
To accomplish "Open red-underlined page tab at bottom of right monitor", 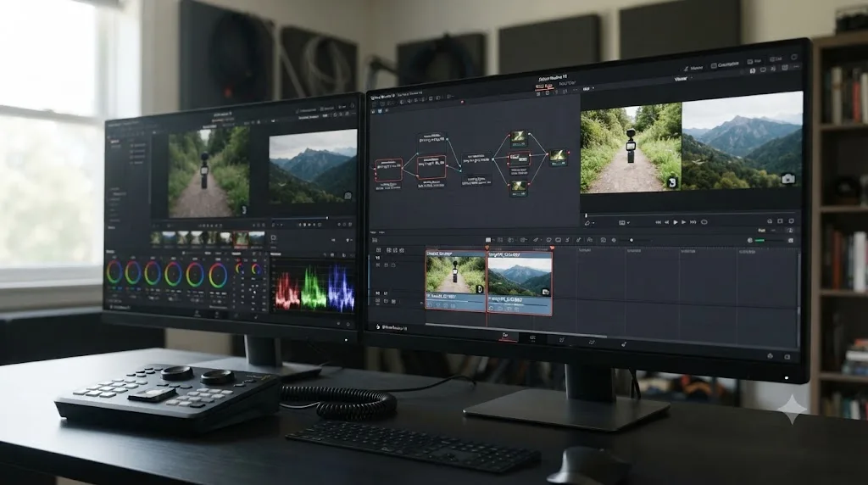I will pos(505,336).
